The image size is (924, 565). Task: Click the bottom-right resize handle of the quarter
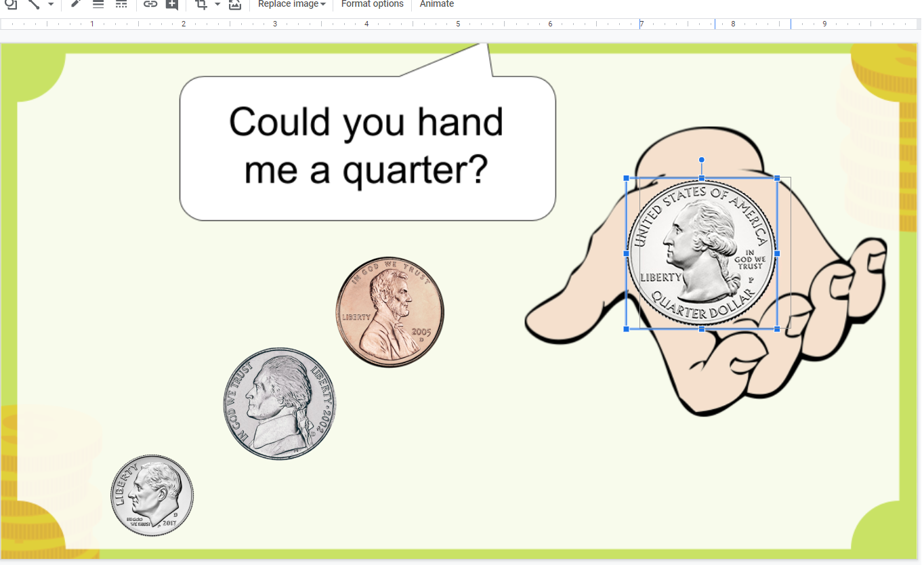[x=777, y=329]
